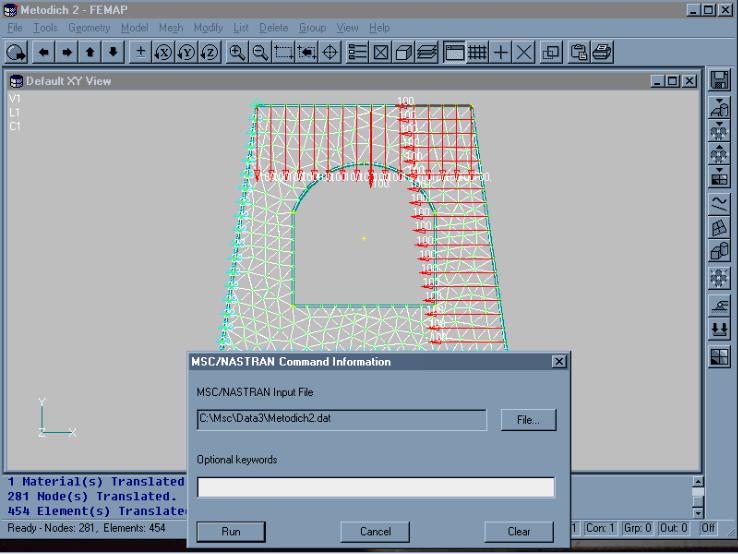Click the surface patch sidebar icon
Viewport: 738px width, 554px height.
(719, 228)
